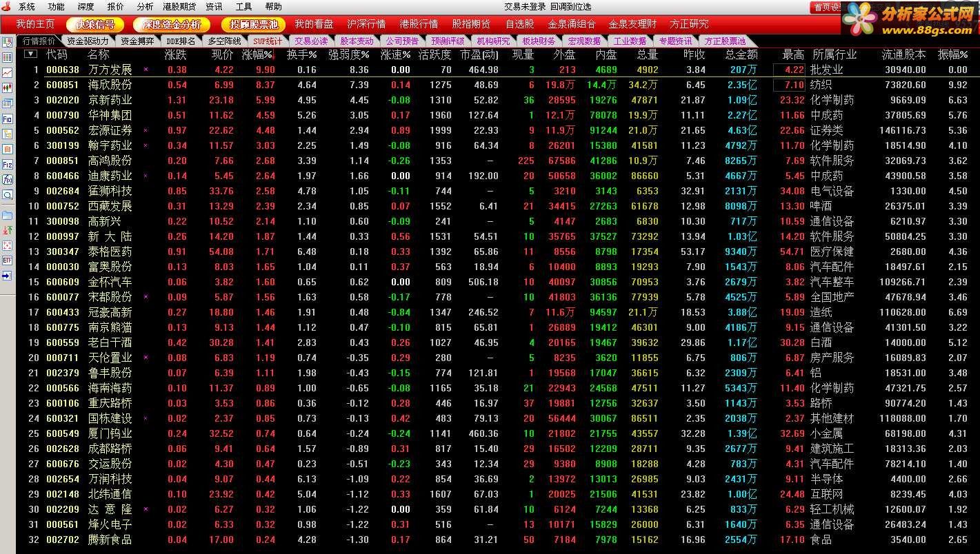Open the candlestick K-line sidebar icon
This screenshot has height=554, width=980.
coord(7,88)
